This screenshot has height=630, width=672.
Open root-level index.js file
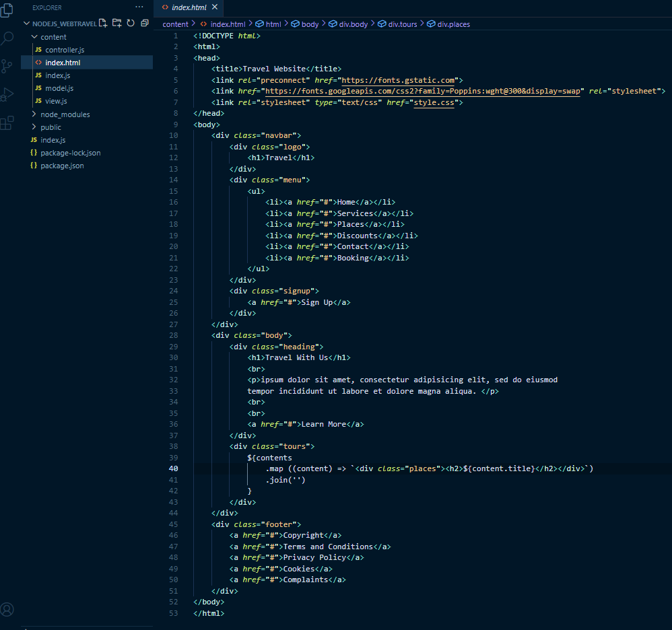pos(53,140)
